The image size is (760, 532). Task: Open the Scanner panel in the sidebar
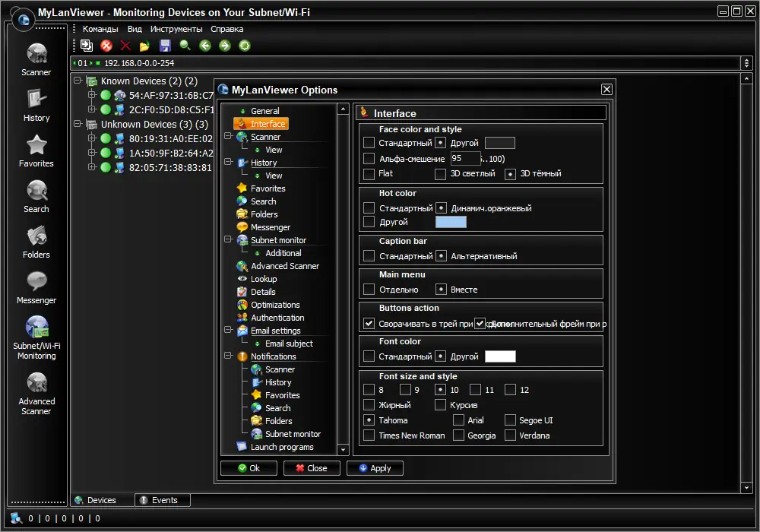(36, 59)
